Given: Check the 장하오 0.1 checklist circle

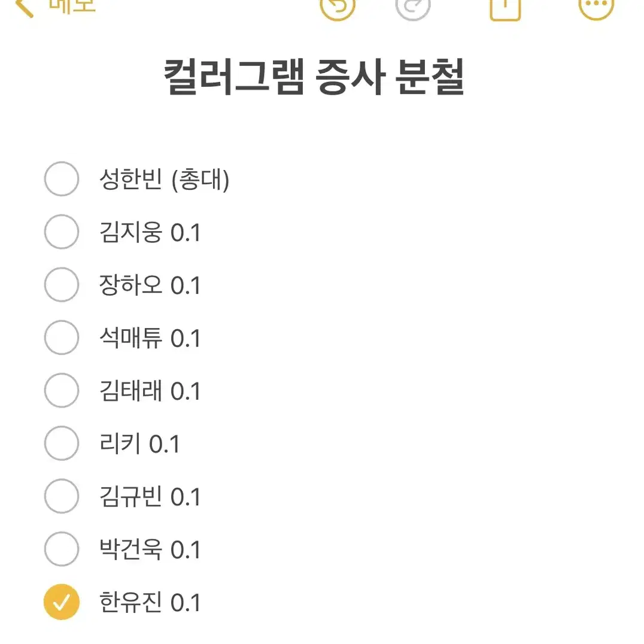Looking at the screenshot, I should pos(62,285).
